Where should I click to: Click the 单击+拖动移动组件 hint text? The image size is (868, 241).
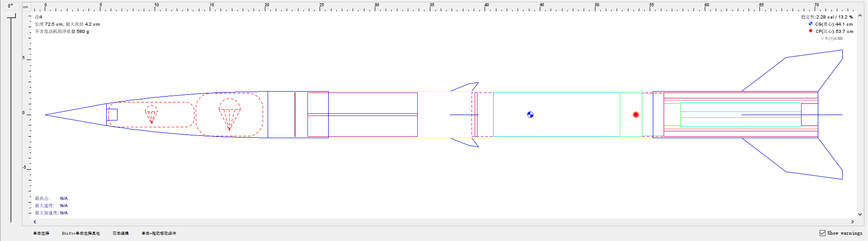point(159,233)
